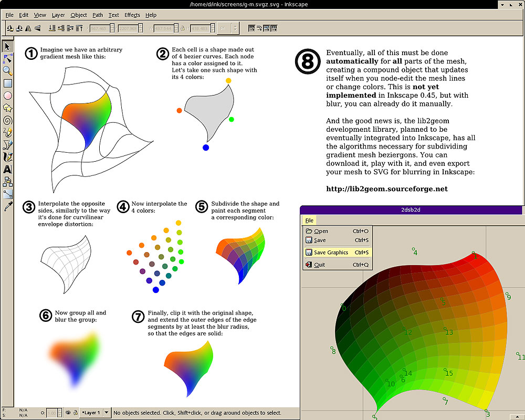Open Inkscape File menu
Screen dimensions: 525x420
pos(9,15)
